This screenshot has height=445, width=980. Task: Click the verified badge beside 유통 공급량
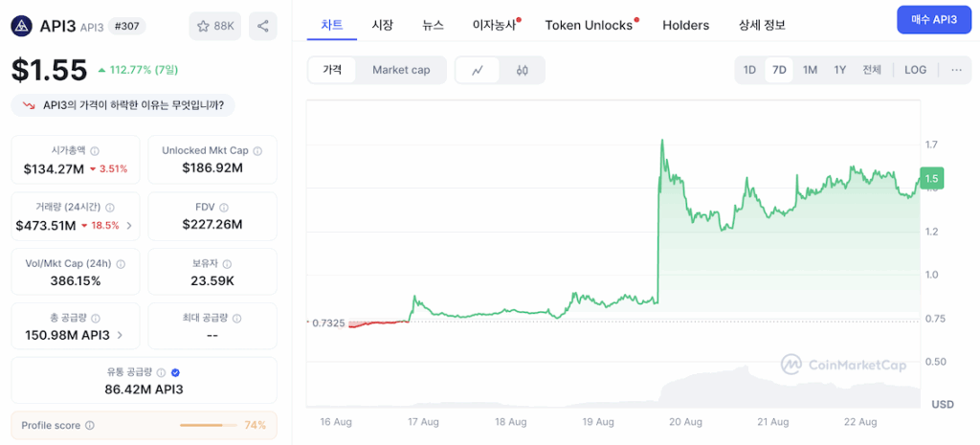[x=176, y=373]
